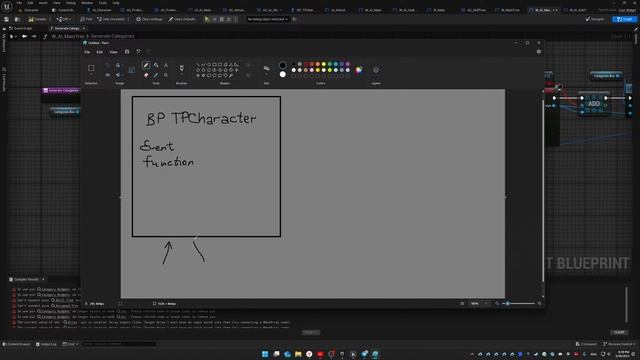Select Color 1 black circle in Paint
The width and height of the screenshot is (640, 360).
click(x=282, y=65)
